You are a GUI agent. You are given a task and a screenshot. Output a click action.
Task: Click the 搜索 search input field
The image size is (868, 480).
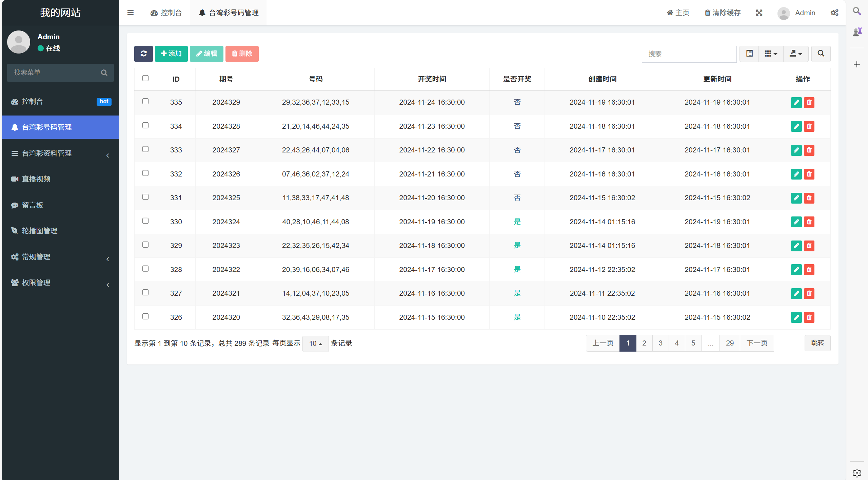tap(690, 54)
